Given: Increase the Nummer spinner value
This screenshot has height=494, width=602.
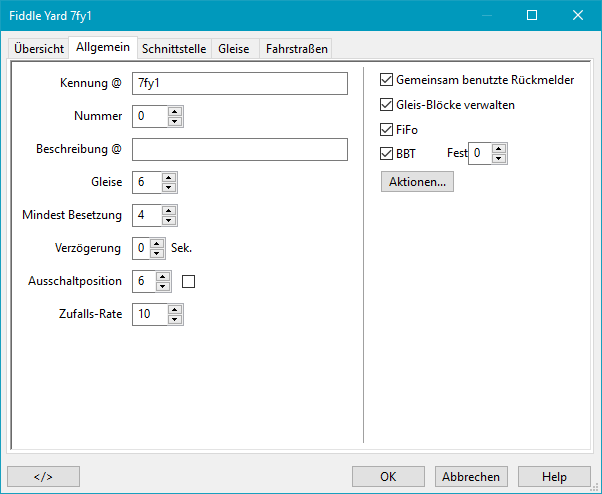Looking at the screenshot, I should tap(175, 111).
